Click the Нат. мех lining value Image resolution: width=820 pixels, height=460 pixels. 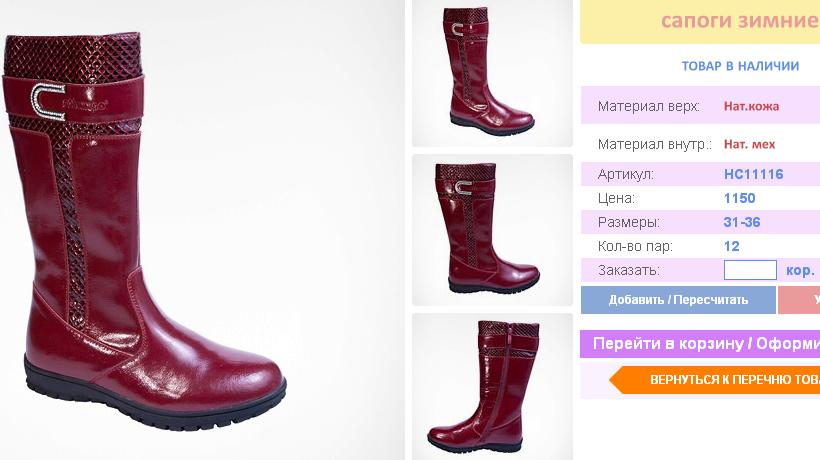[749, 144]
